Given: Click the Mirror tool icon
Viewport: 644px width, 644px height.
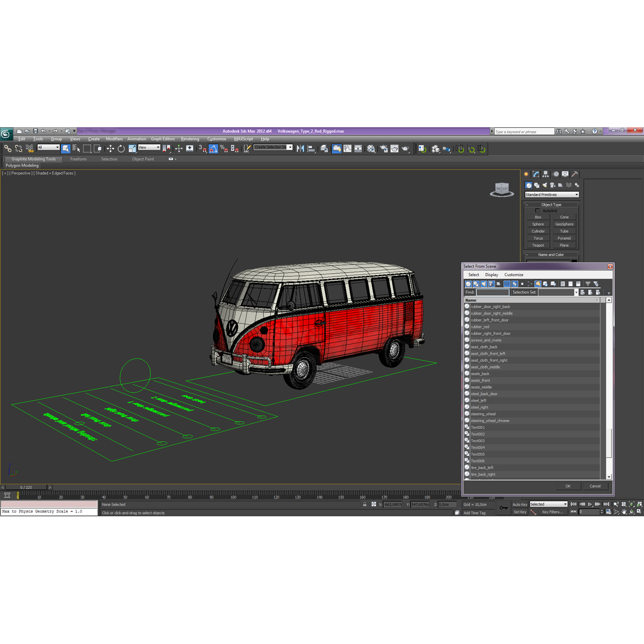Looking at the screenshot, I should 301,149.
